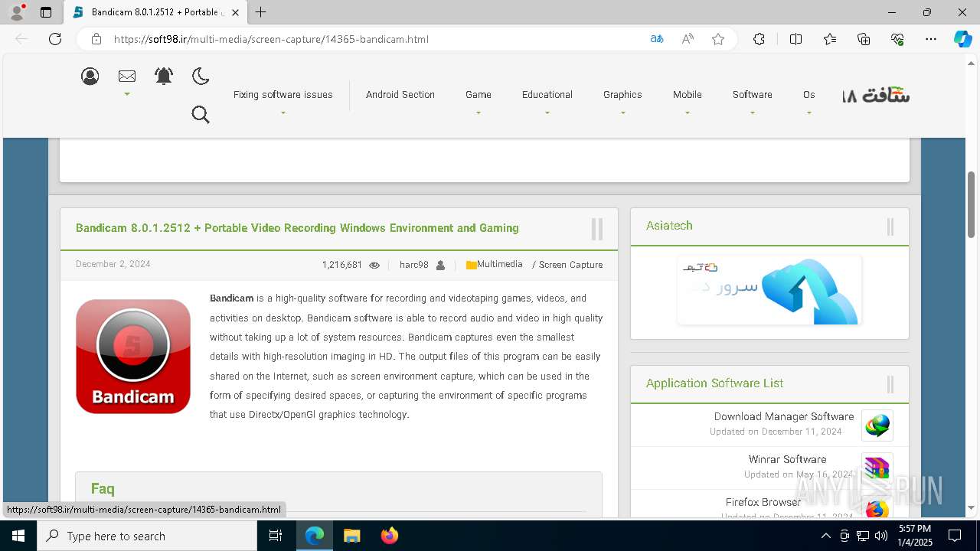The height and width of the screenshot is (551, 980).
Task: Open Soft98 site logo
Action: [x=876, y=96]
